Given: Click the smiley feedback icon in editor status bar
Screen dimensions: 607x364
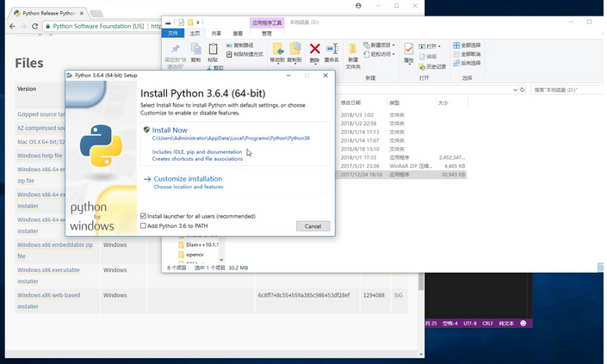Looking at the screenshot, I should [523, 324].
